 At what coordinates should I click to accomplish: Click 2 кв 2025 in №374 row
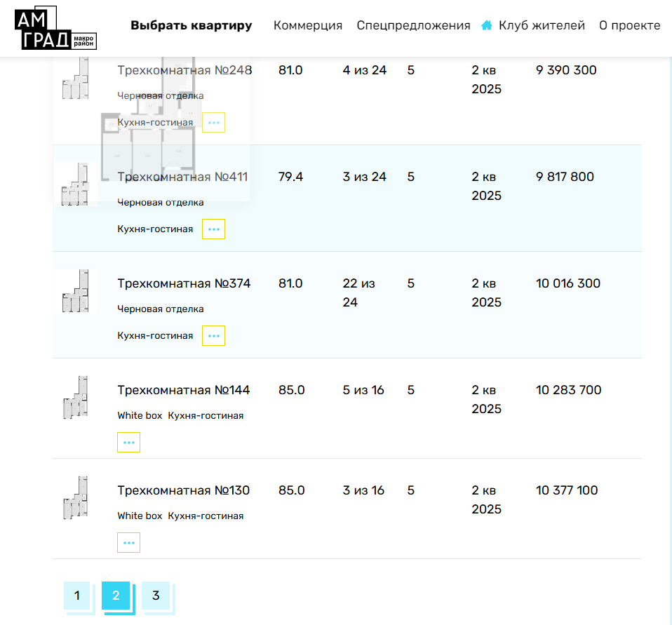486,293
